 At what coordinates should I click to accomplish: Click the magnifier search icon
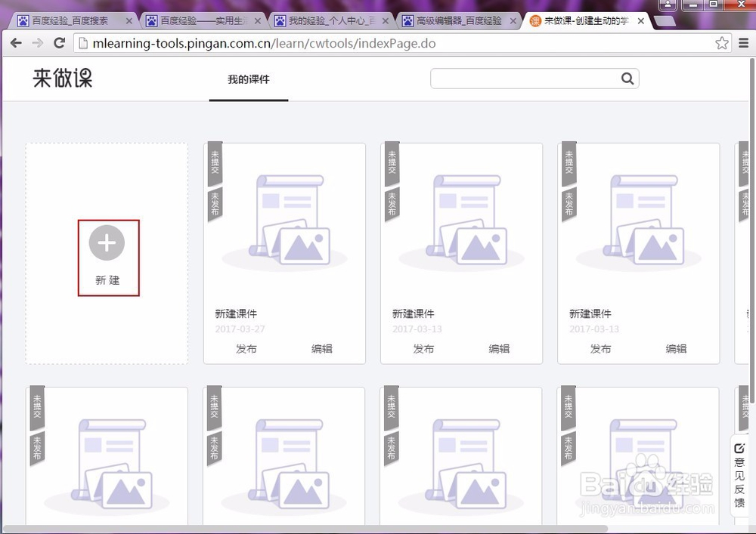(x=627, y=79)
